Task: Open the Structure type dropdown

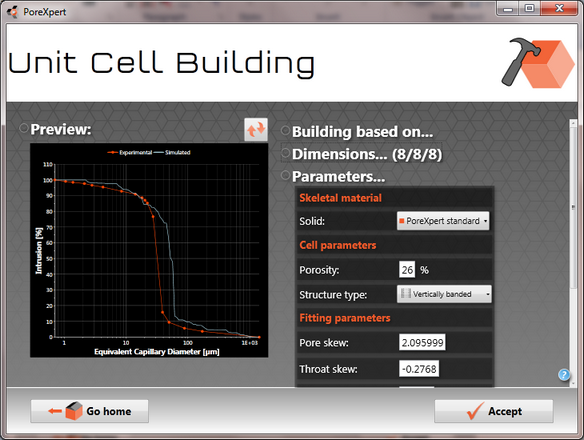Action: (x=444, y=294)
